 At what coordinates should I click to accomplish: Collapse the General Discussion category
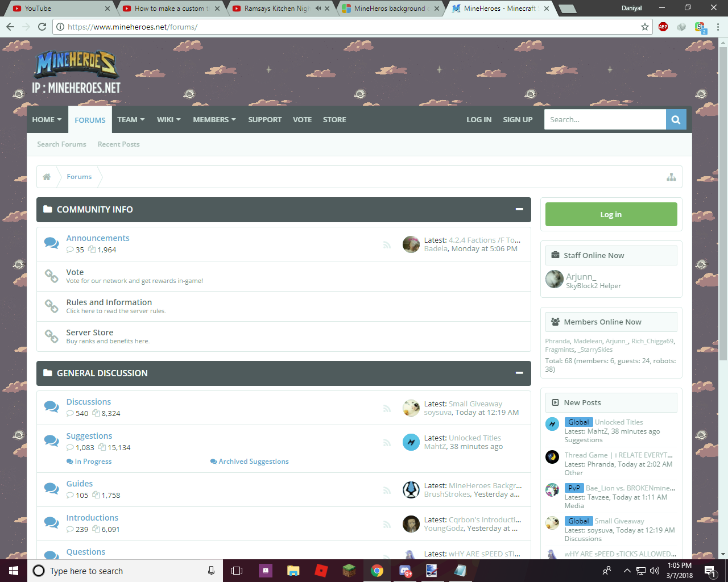tap(519, 373)
